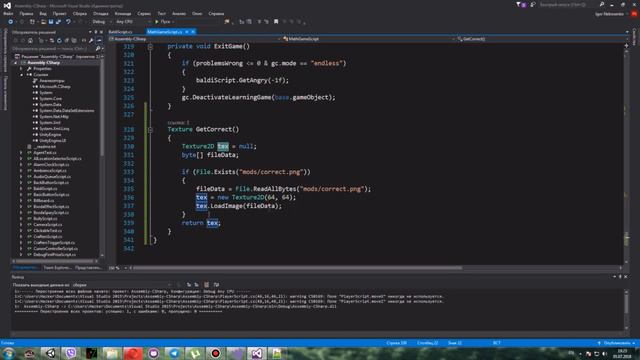Switch to Team Explorer bottom tab

(x=57, y=268)
